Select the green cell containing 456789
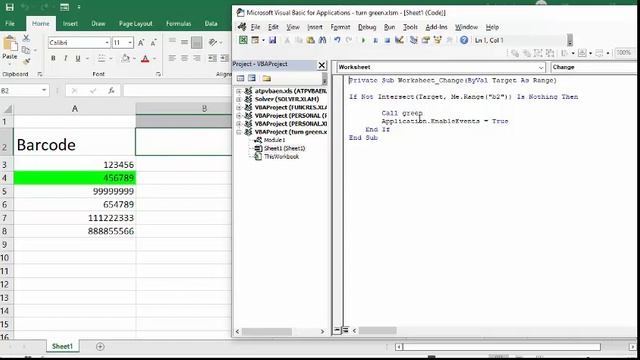This screenshot has height=360, width=640. pyautogui.click(x=75, y=178)
